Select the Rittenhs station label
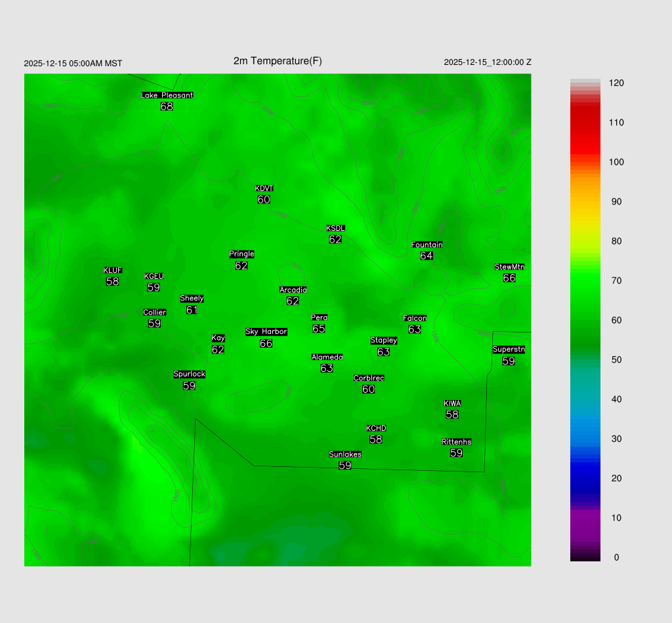The width and height of the screenshot is (672, 623). click(457, 442)
